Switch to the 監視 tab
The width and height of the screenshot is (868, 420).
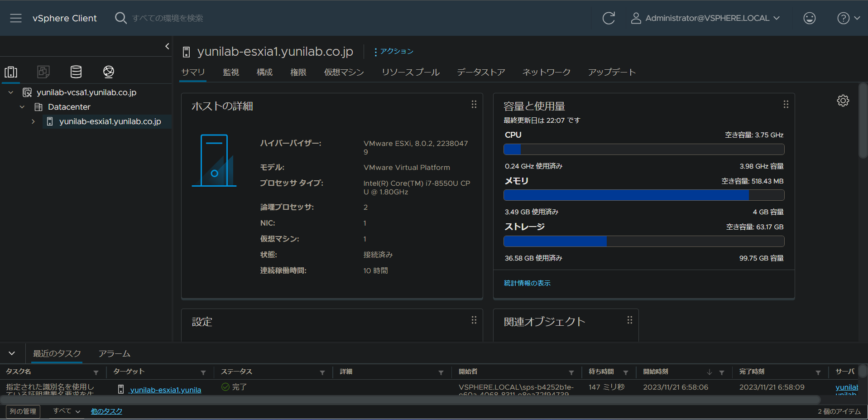tap(231, 72)
